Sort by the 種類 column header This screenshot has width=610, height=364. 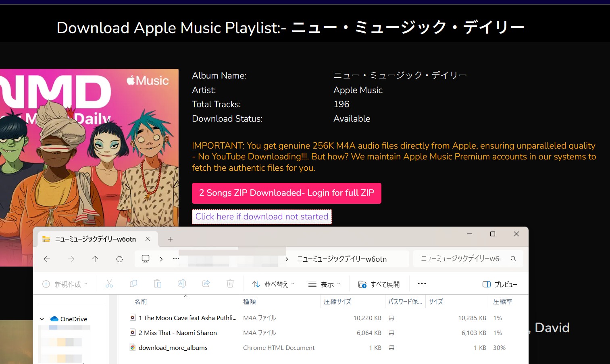(x=250, y=302)
